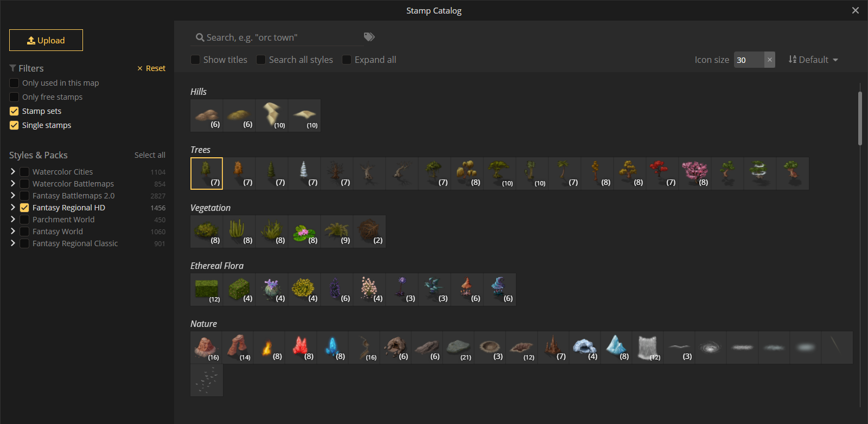Uncheck the Fantasy Regional HD pack
Screen dimensions: 868x424
(x=24, y=208)
